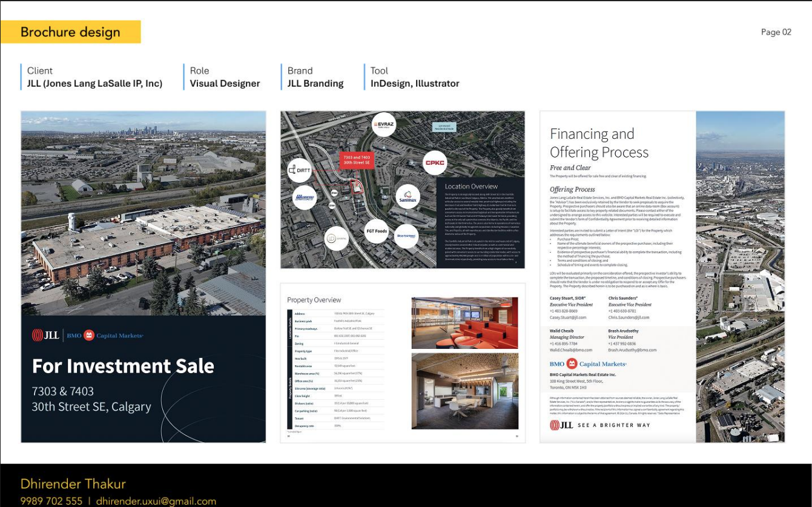Click the Walid.Cheaib@bmo.com email
812x507 pixels.
(x=571, y=350)
